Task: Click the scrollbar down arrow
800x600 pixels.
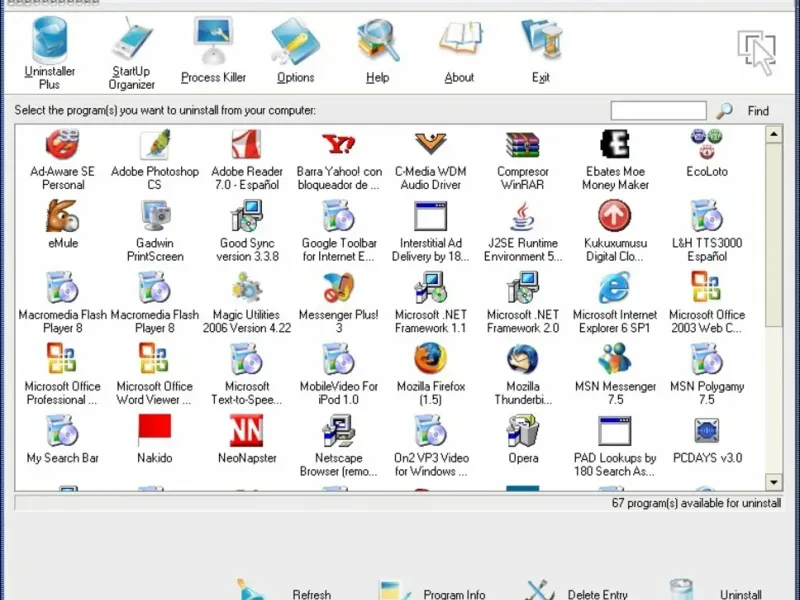Action: pyautogui.click(x=773, y=482)
